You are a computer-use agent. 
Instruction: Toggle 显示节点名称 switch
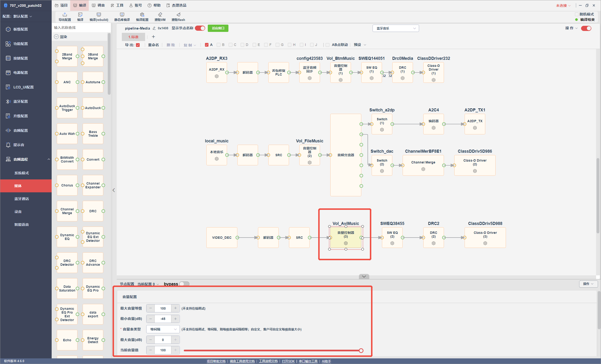pos(200,28)
